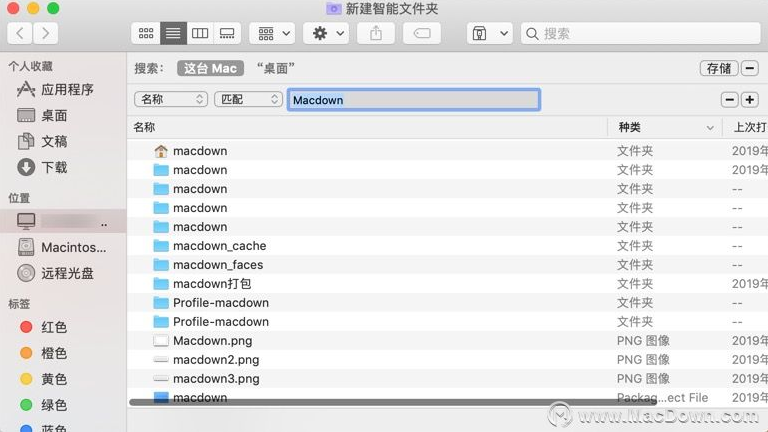The image size is (768, 432).
Task: Sort by 上次打 column header
Action: pos(745,127)
